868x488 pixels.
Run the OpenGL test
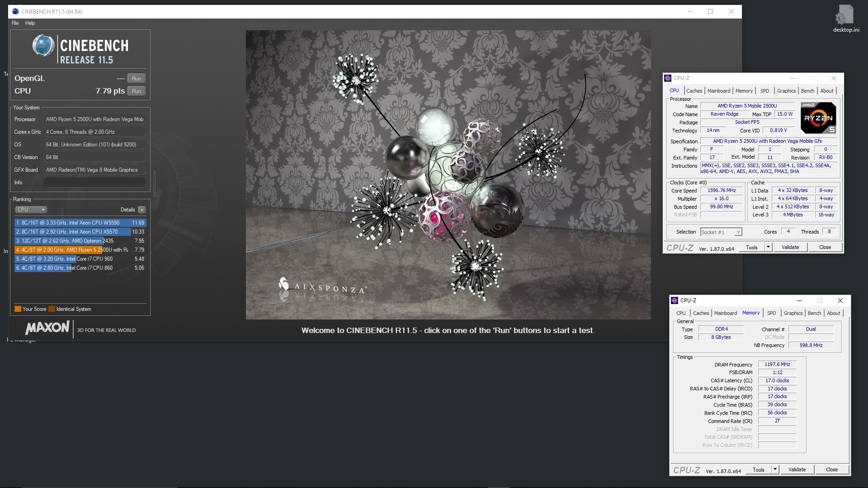click(x=137, y=78)
